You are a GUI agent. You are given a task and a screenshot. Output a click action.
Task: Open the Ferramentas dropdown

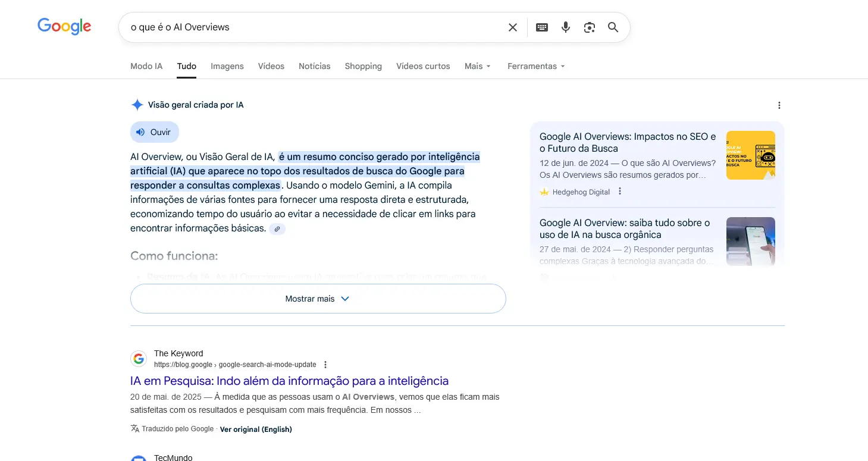[x=536, y=66]
